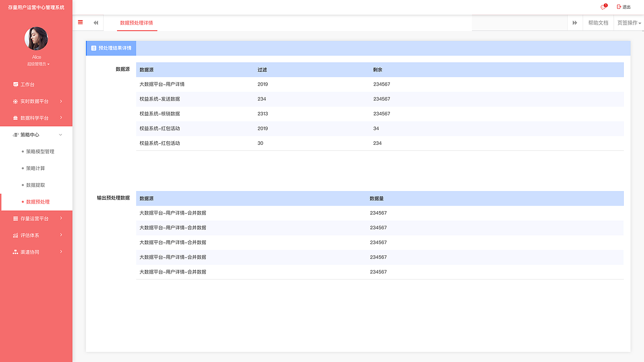The height and width of the screenshot is (362, 644).
Task: Expand the 实时数据平台 menu chevron
Action: click(x=61, y=102)
